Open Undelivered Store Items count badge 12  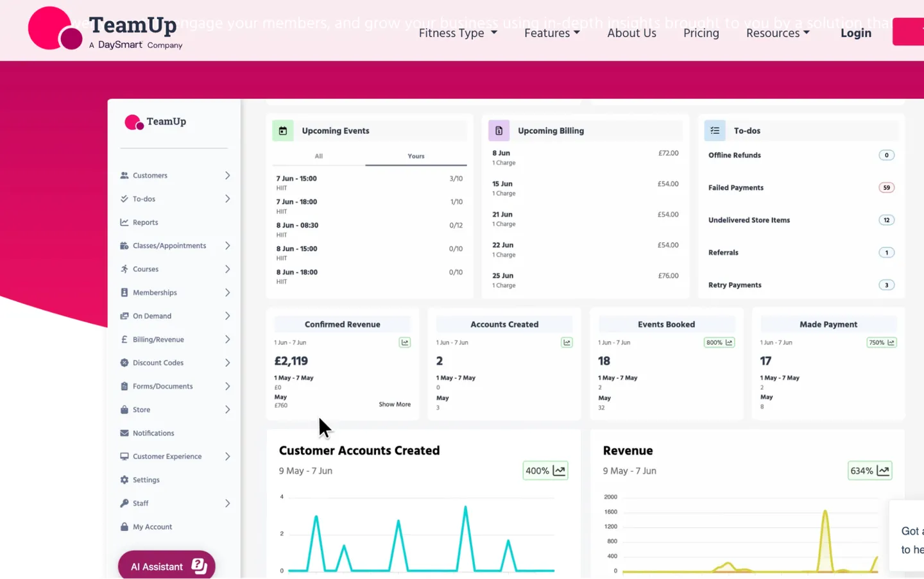pos(887,220)
